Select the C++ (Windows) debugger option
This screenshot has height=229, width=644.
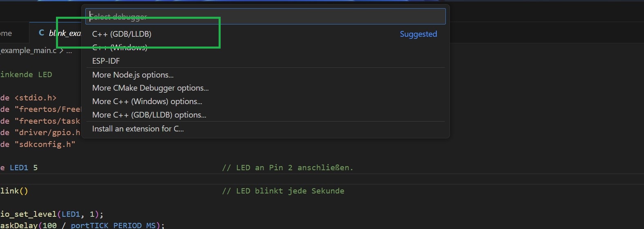[x=120, y=48]
